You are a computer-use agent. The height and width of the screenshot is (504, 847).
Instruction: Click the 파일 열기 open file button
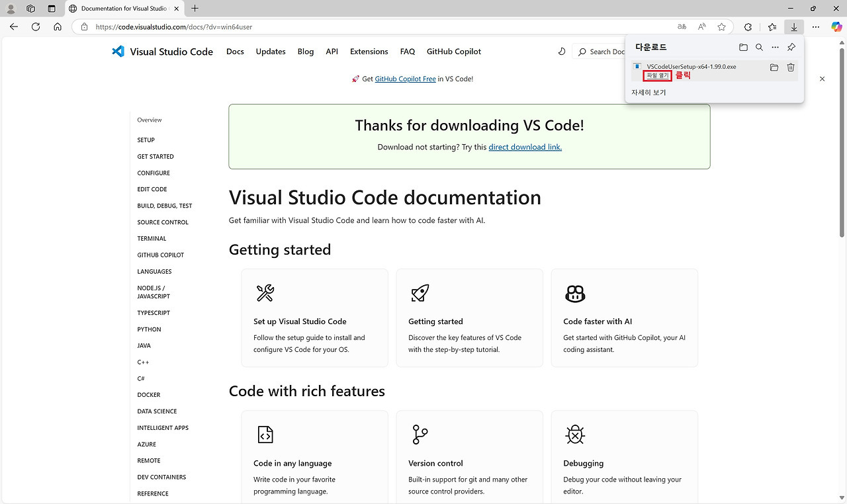pos(657,76)
